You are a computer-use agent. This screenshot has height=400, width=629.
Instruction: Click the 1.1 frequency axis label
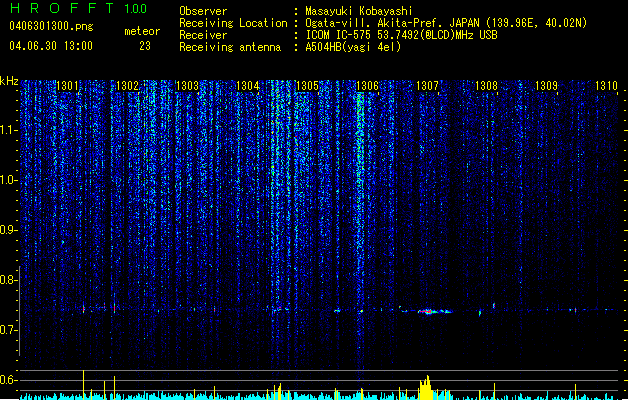coord(9,130)
